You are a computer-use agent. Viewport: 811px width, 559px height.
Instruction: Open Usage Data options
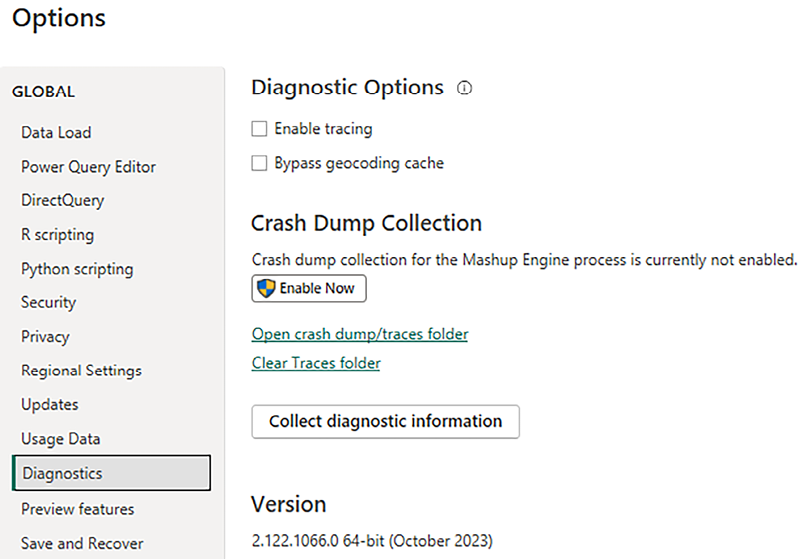point(60,439)
